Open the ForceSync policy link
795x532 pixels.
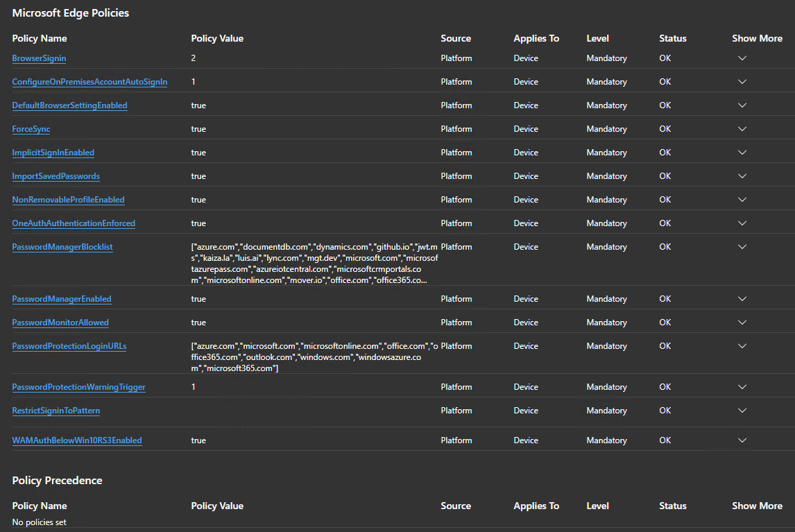(x=31, y=129)
